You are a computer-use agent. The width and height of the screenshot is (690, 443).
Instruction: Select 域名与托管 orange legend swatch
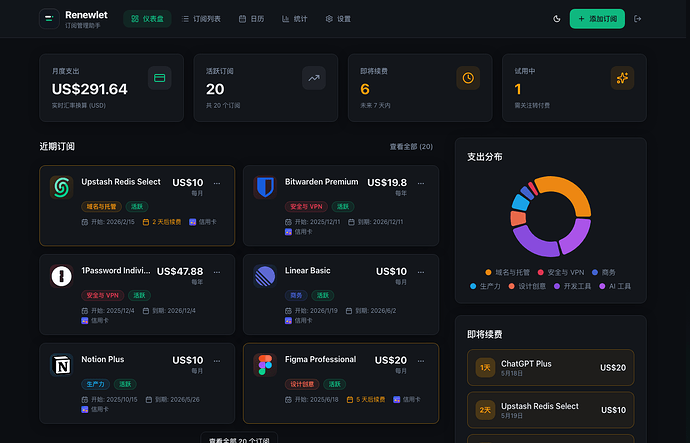point(488,272)
